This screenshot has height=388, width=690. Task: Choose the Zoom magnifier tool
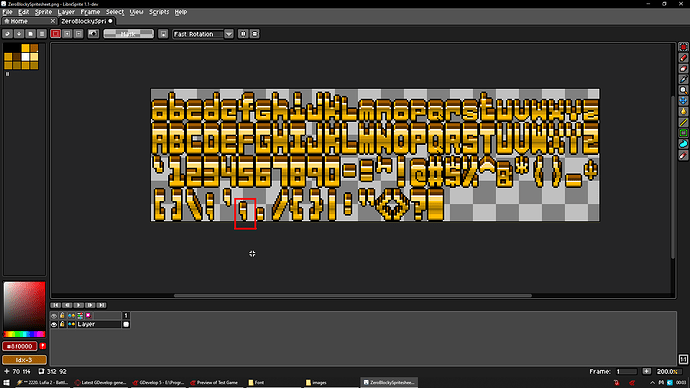(683, 90)
